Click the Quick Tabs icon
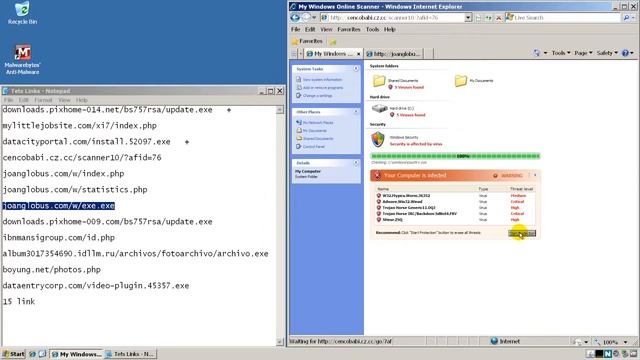 pyautogui.click(x=294, y=53)
